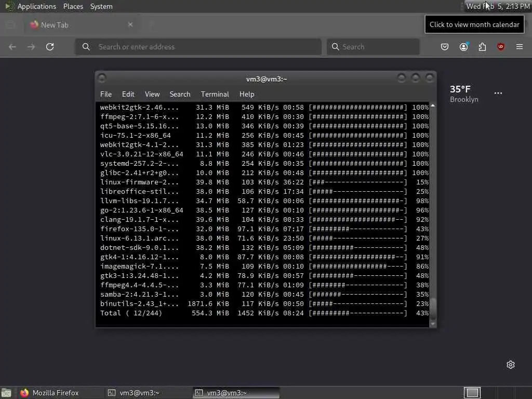Viewport: 532px width, 399px height.
Task: Open the terminal Edit menu
Action: coord(128,95)
